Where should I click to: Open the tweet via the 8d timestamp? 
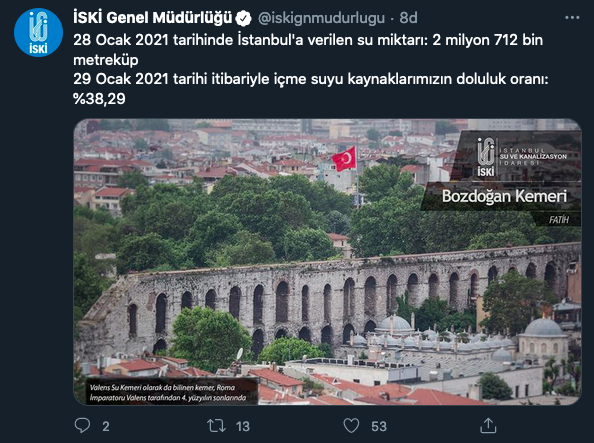[x=408, y=18]
